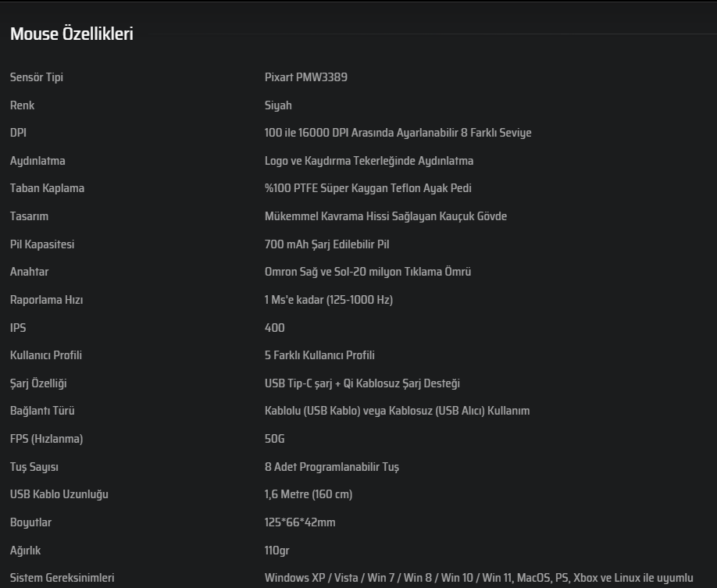Click the Aydınlatma label
Screen dimensions: 717x588
click(x=37, y=161)
